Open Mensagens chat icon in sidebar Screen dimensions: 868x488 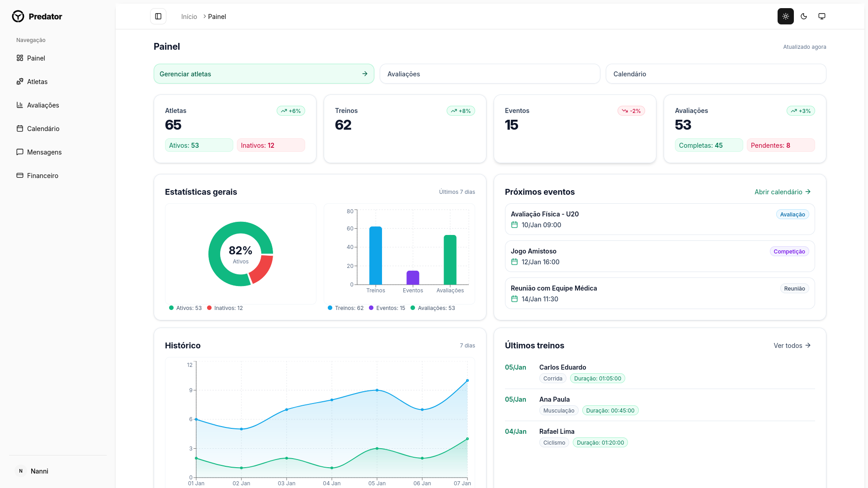(x=20, y=152)
